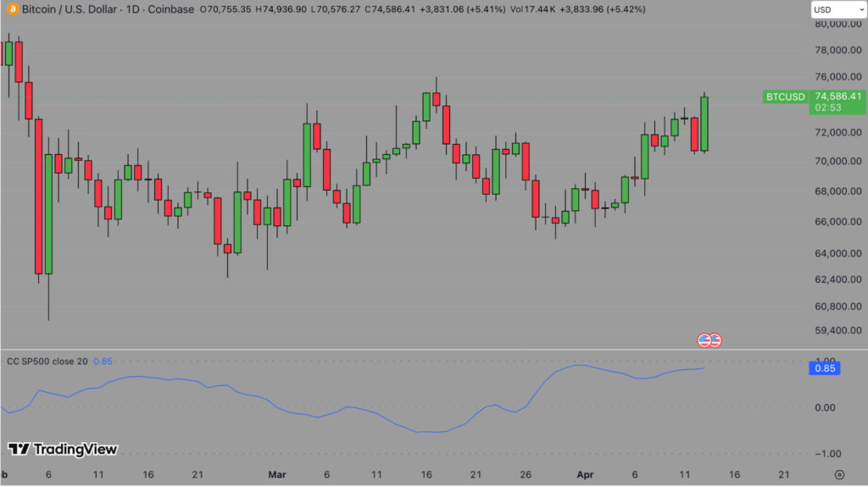868x487 pixels.
Task: Click the latest green candle on chart
Action: [x=704, y=124]
